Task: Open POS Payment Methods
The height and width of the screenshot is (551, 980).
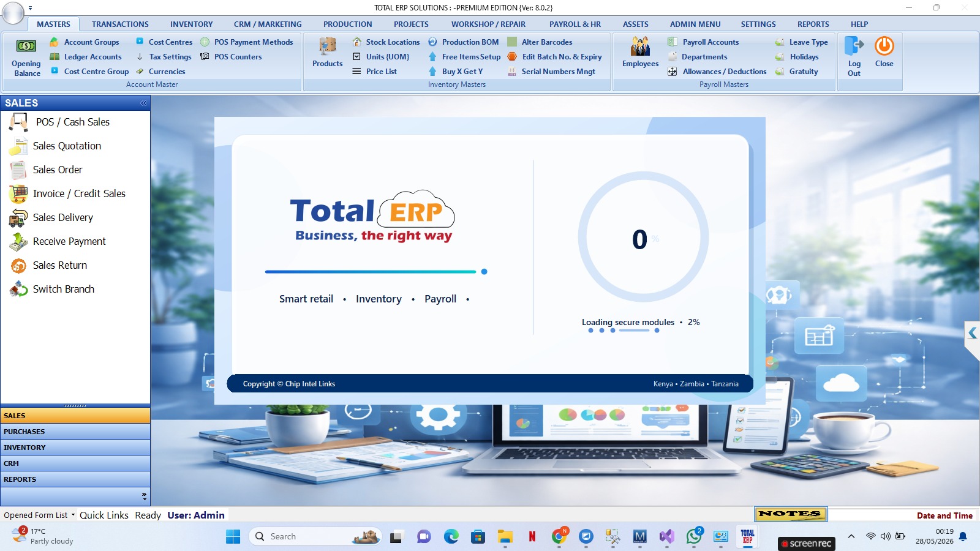Action: click(247, 42)
